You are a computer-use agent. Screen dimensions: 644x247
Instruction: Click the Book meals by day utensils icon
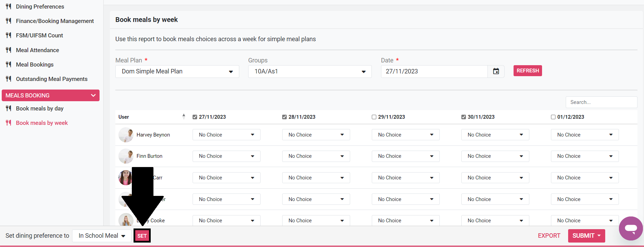[x=9, y=108]
